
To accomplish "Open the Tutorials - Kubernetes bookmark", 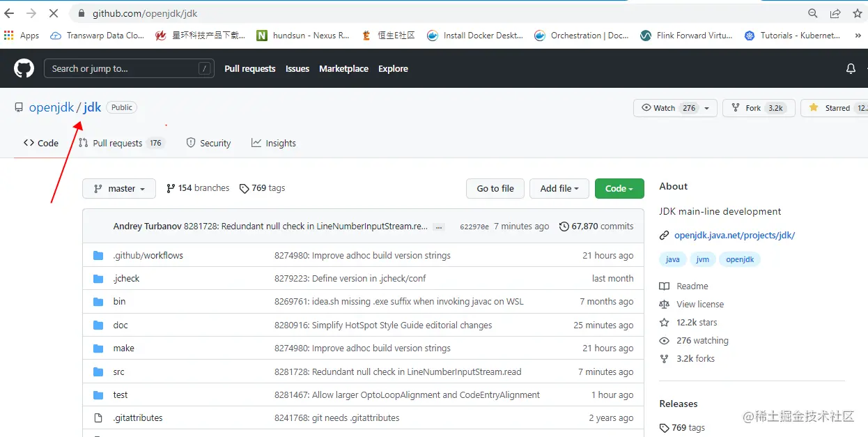I will [793, 36].
